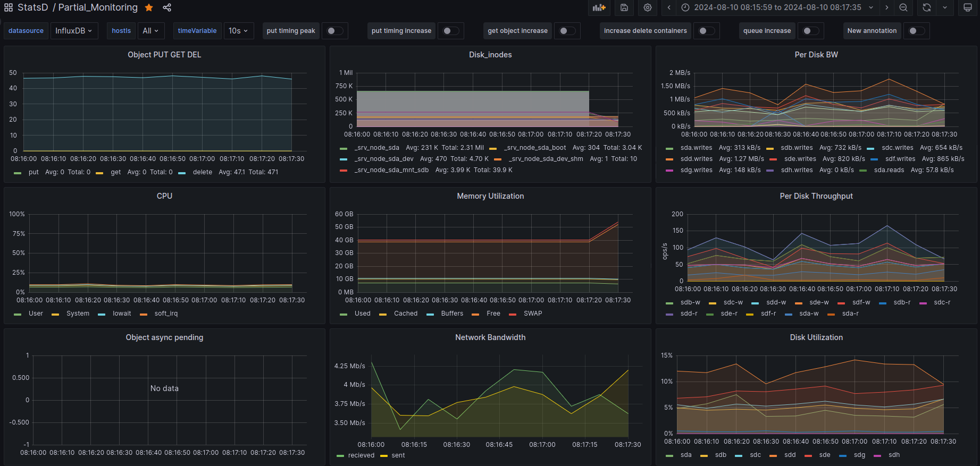Save the dashboard with the disk icon
The height and width of the screenshot is (466, 980).
coord(624,7)
